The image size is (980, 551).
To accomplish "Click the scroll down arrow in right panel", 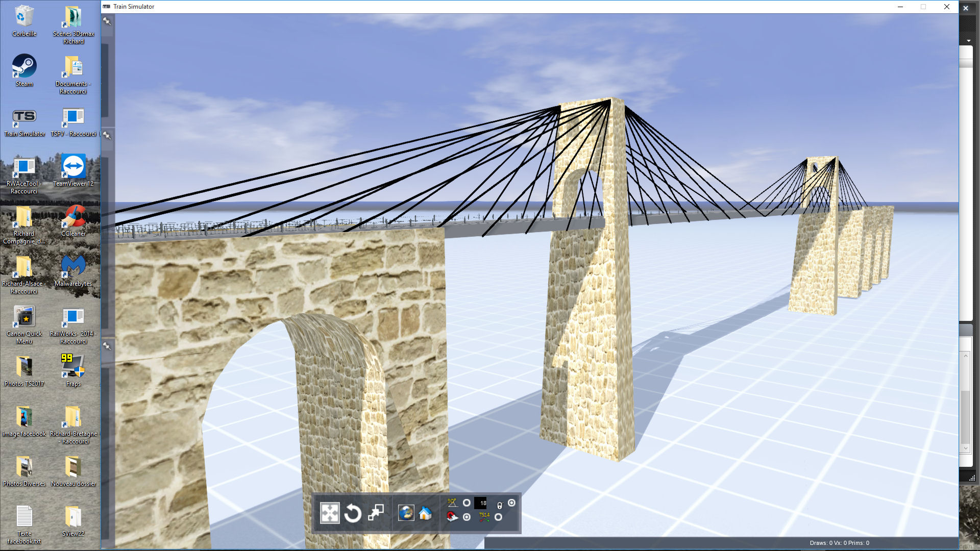I will 965,448.
